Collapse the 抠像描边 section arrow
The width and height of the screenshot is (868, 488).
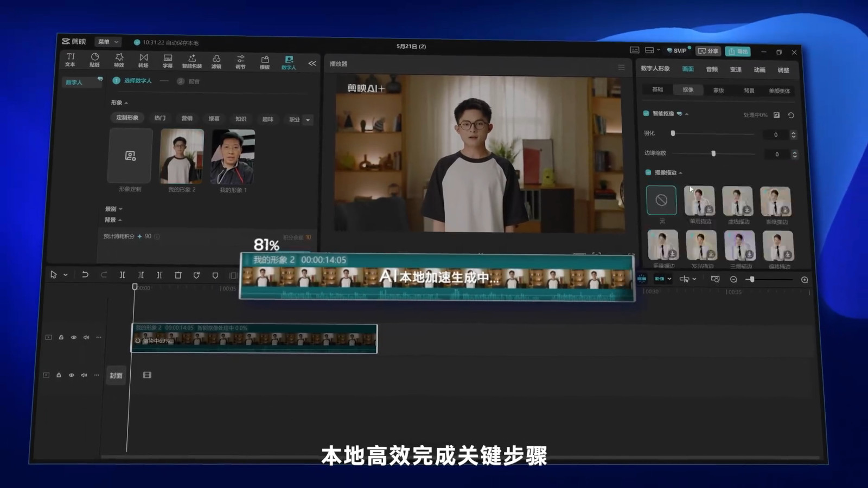pyautogui.click(x=680, y=173)
